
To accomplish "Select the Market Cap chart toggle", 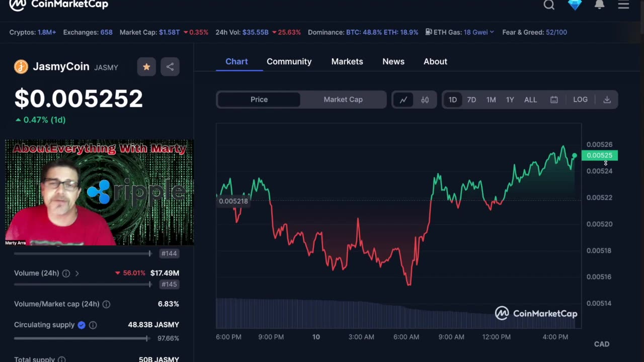I will (x=343, y=100).
